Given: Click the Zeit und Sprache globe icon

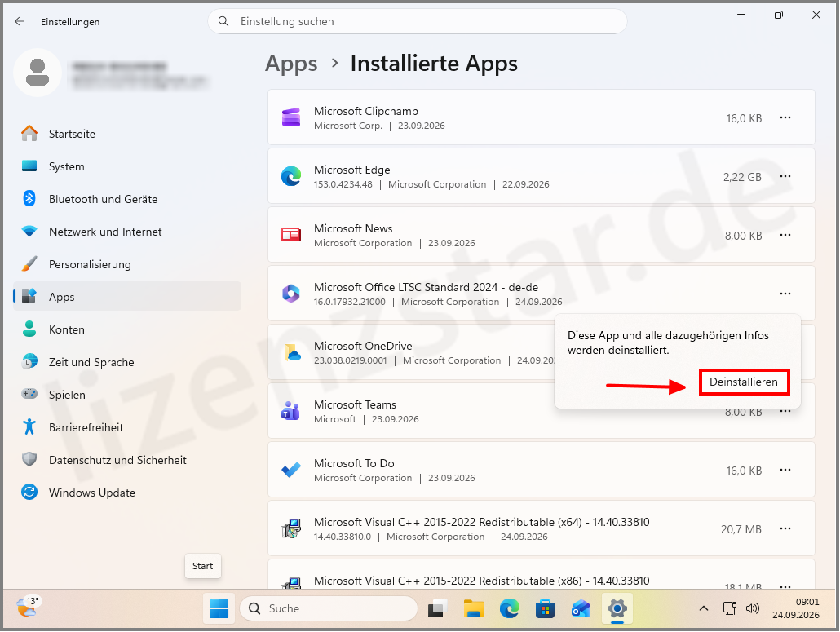Looking at the screenshot, I should (x=29, y=361).
